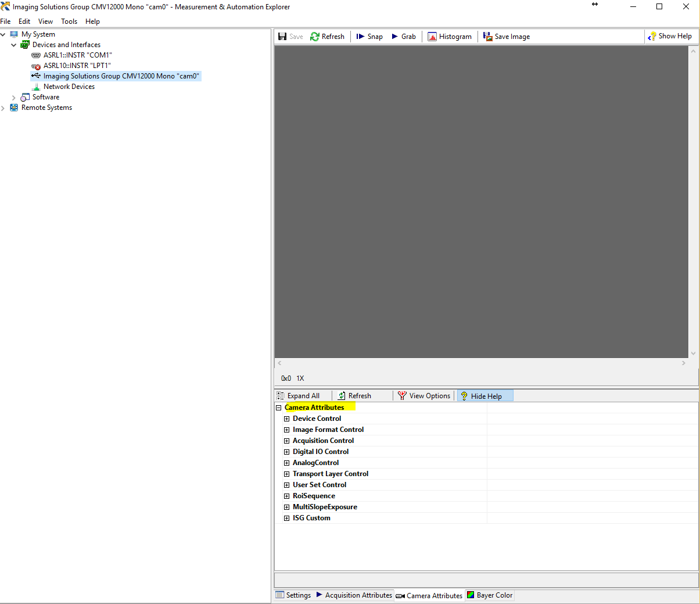Snap a single image
700x604 pixels.
(369, 37)
